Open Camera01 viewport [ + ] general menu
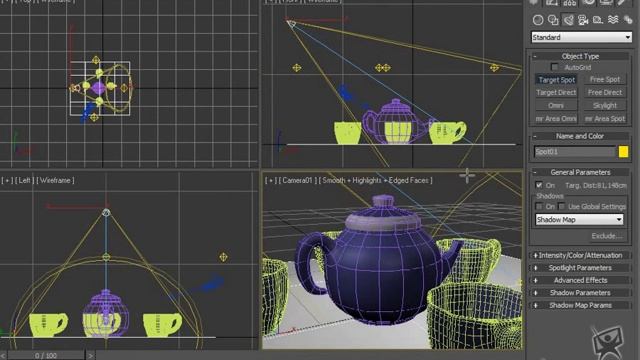The height and width of the screenshot is (360, 640). click(x=271, y=180)
